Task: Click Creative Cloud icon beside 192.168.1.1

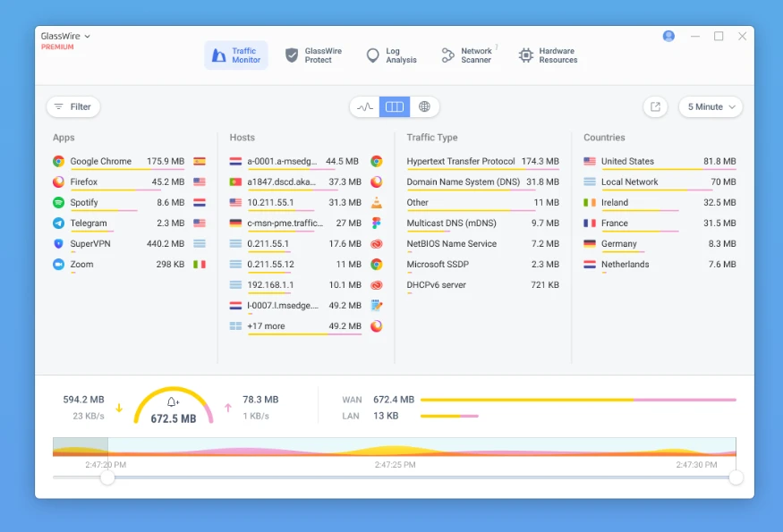Action: (x=377, y=285)
